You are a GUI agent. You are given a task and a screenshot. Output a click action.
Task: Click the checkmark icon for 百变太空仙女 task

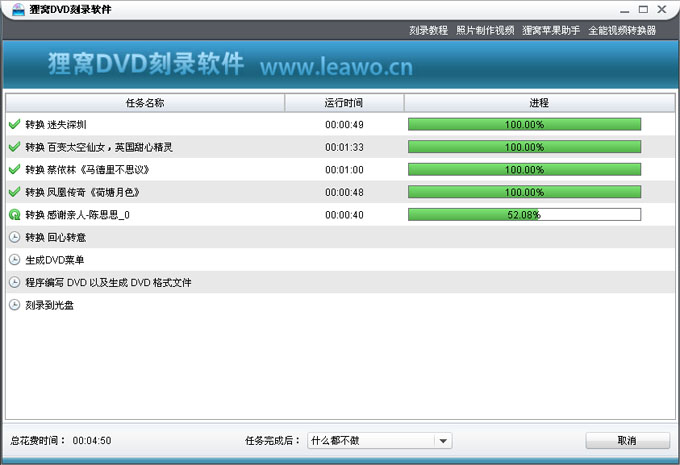click(14, 147)
